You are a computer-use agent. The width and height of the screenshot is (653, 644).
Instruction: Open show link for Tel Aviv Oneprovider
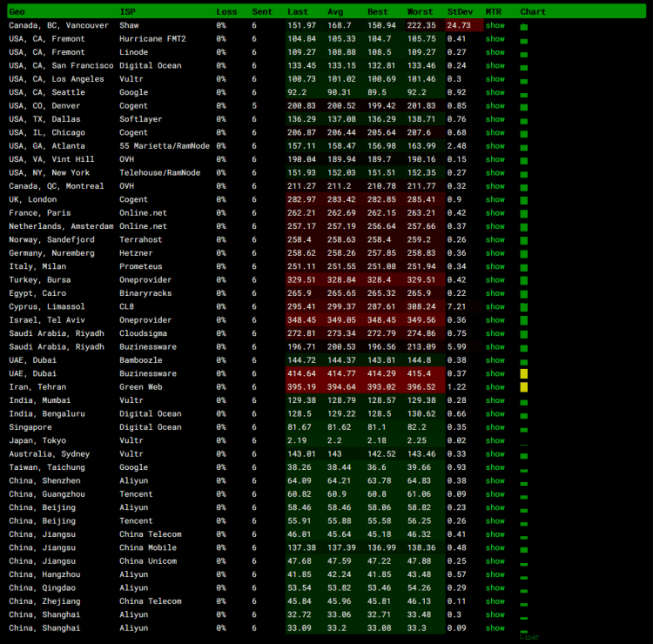point(495,320)
